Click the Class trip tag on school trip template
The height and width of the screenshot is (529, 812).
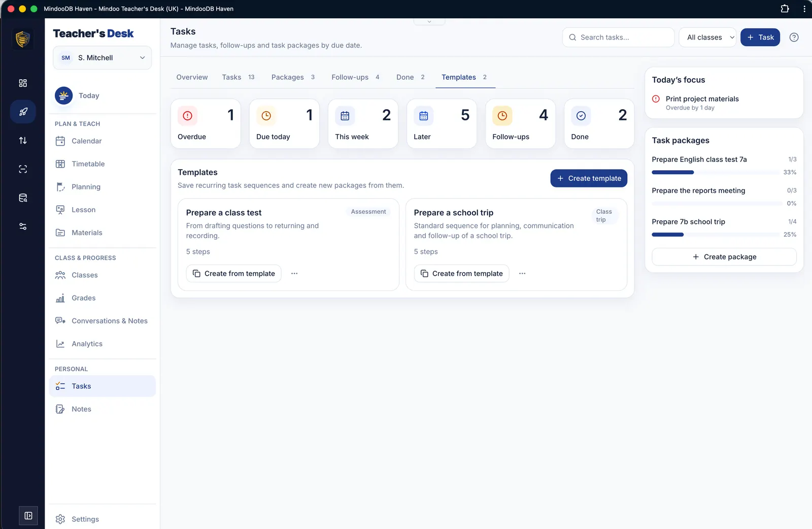604,216
